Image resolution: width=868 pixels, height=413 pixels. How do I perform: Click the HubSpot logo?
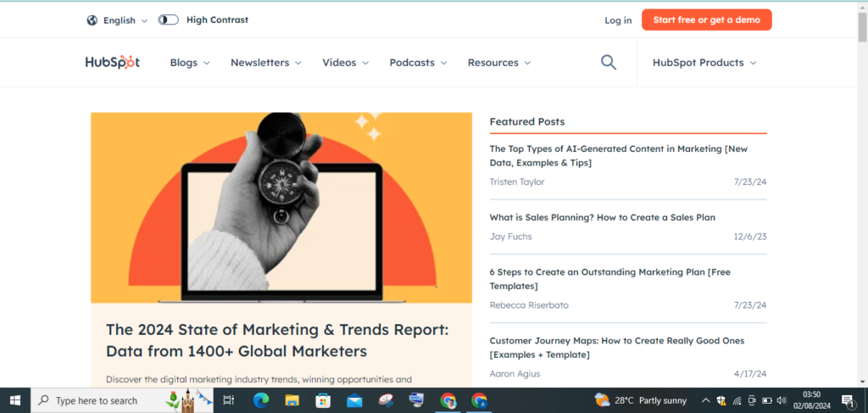pos(113,62)
